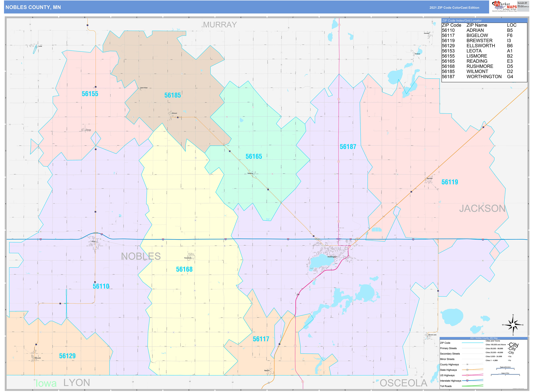
Task: Click the Worthington city label on map
Action: [x=332, y=257]
